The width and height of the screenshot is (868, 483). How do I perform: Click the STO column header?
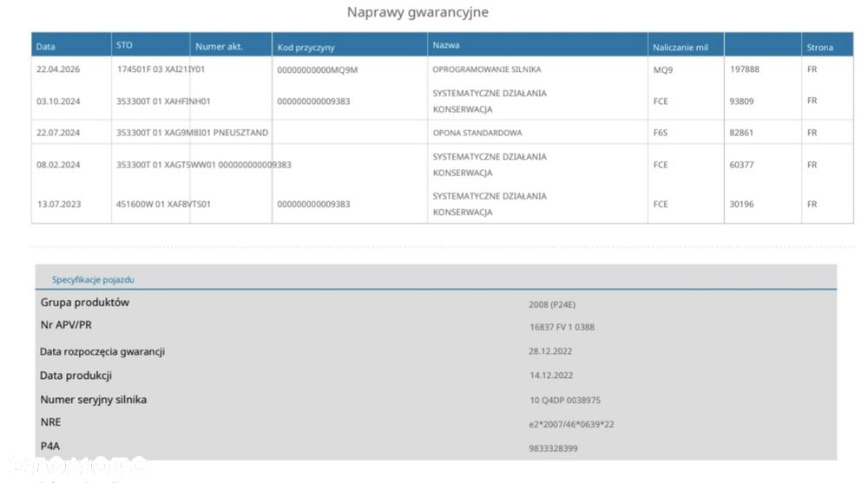[124, 45]
